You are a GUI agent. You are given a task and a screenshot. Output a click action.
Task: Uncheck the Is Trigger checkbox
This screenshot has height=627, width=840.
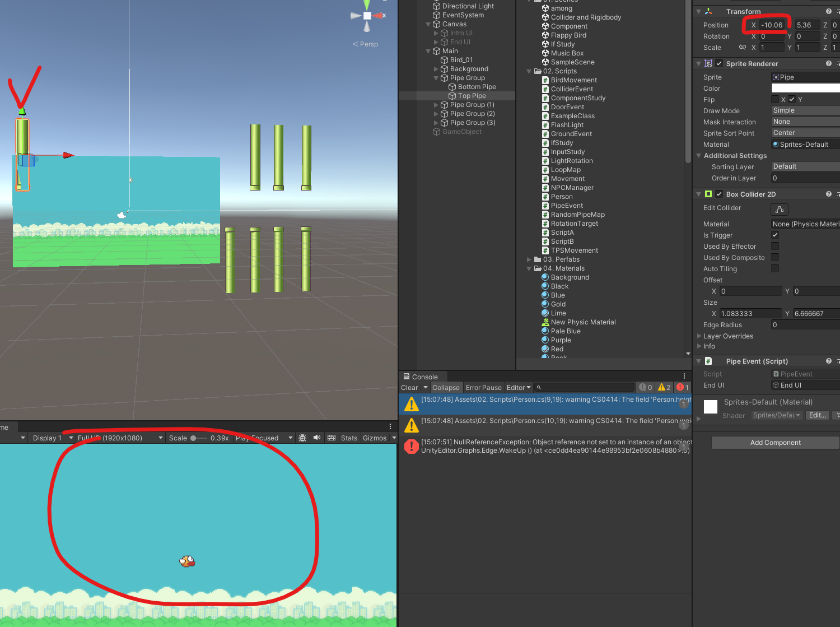point(775,235)
